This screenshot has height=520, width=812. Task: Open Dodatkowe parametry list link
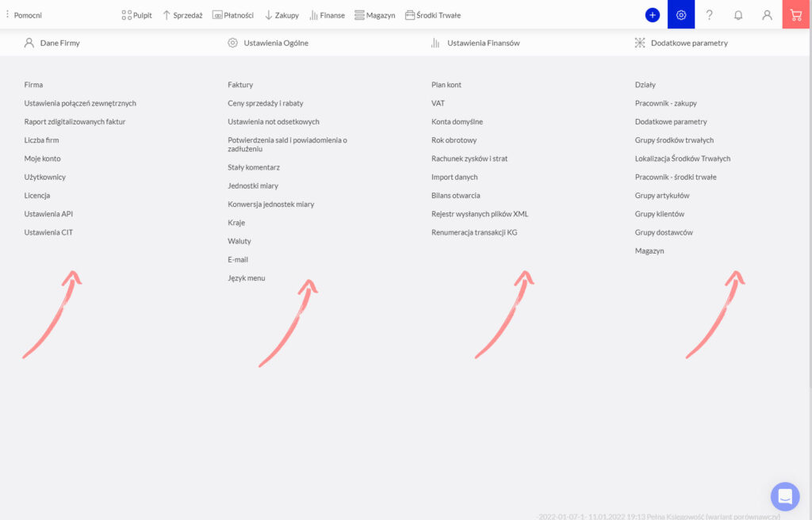click(x=671, y=122)
